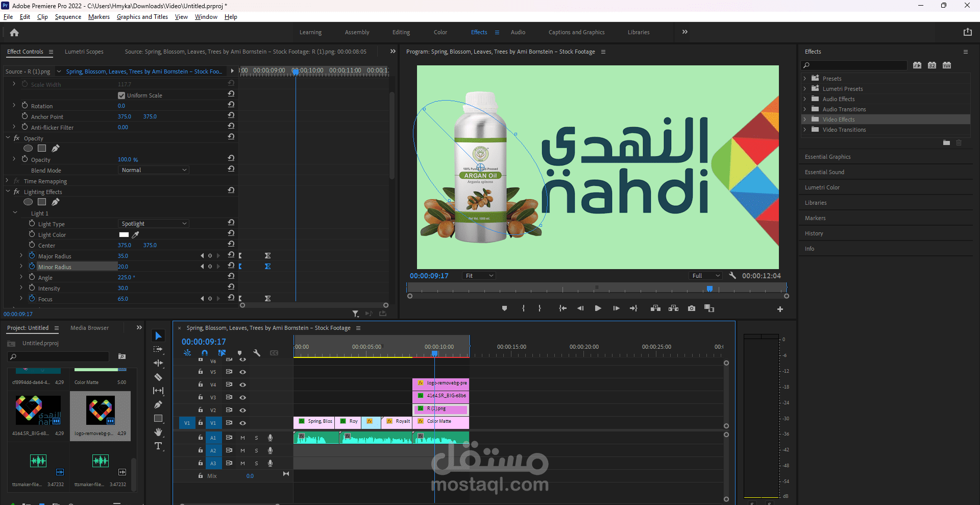Viewport: 980px width, 505px height.
Task: Expand Time Remapping section
Action: point(7,181)
